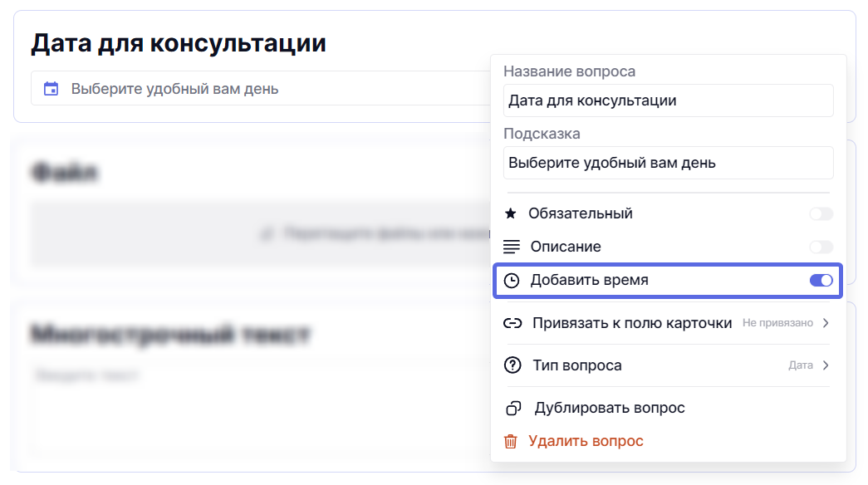
Task: Click the clock icon beside Добавить время
Action: coord(512,281)
